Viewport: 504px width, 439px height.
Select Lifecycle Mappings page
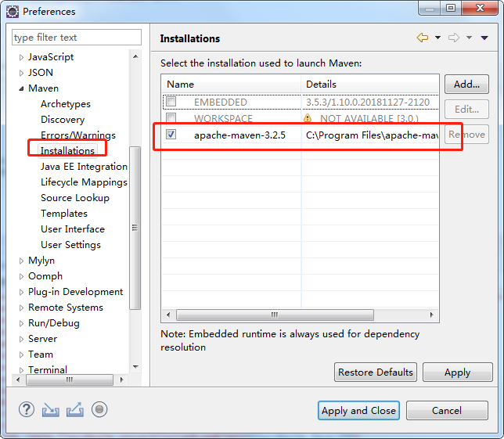(84, 182)
